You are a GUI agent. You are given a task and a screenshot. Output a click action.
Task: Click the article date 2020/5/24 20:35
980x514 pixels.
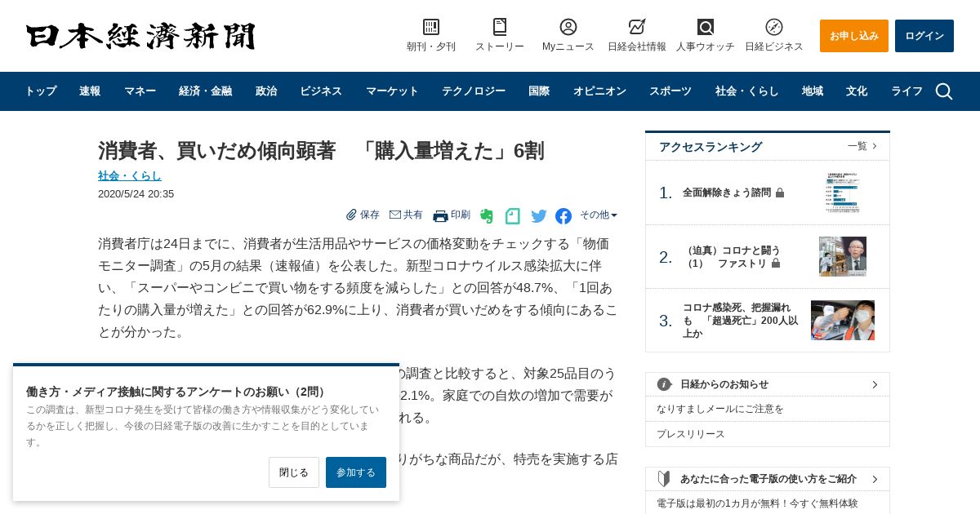tap(136, 194)
